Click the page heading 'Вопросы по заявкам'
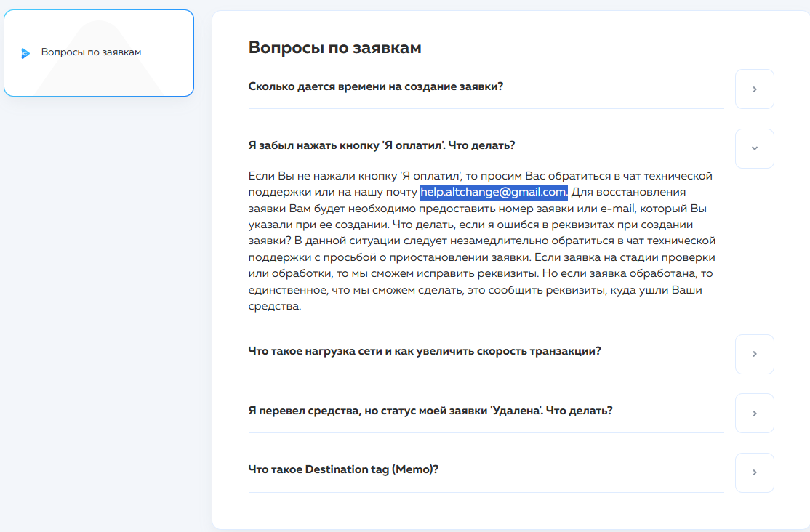Screen dimensions: 810x532 click(x=334, y=47)
